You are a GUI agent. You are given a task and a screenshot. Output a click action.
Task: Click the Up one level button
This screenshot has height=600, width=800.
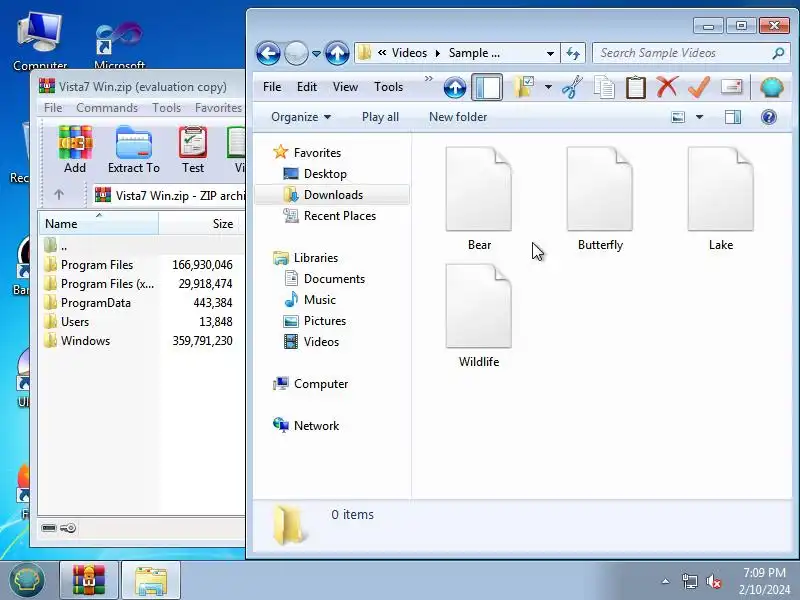(x=337, y=53)
